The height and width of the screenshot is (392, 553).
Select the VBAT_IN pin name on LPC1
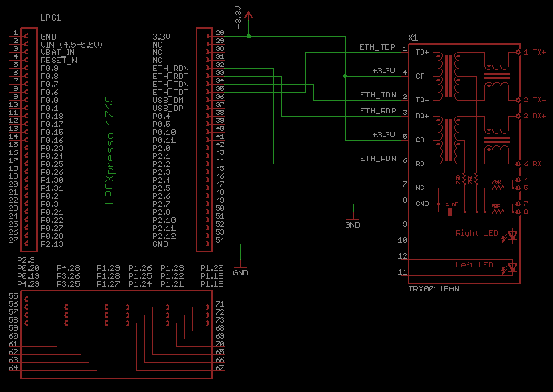point(58,52)
